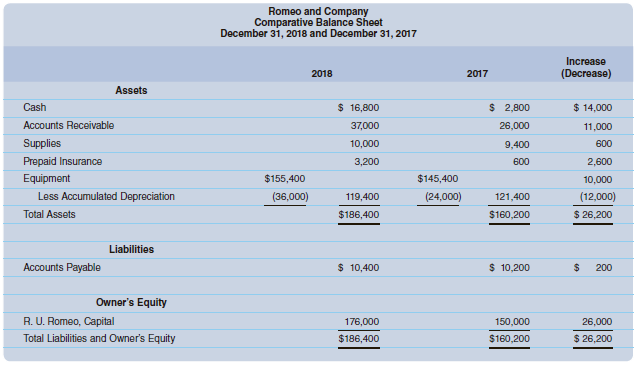Click the 2017 Prepaid Insurance value '600'

tap(521, 162)
